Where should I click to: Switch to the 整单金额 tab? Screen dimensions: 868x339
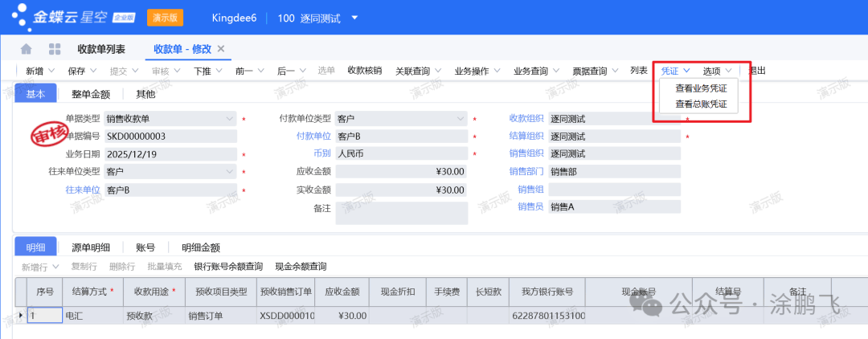click(x=90, y=94)
